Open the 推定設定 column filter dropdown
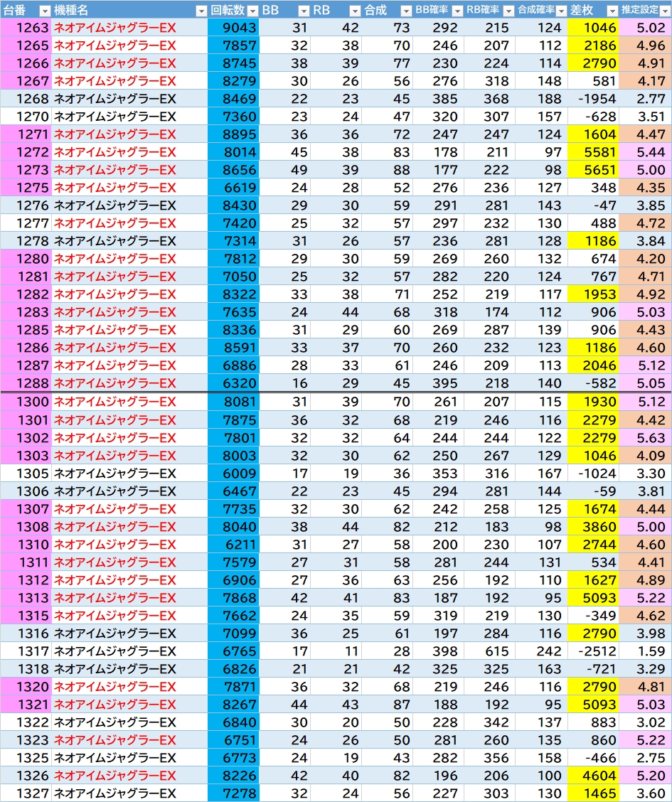672x802 pixels. tap(666, 11)
